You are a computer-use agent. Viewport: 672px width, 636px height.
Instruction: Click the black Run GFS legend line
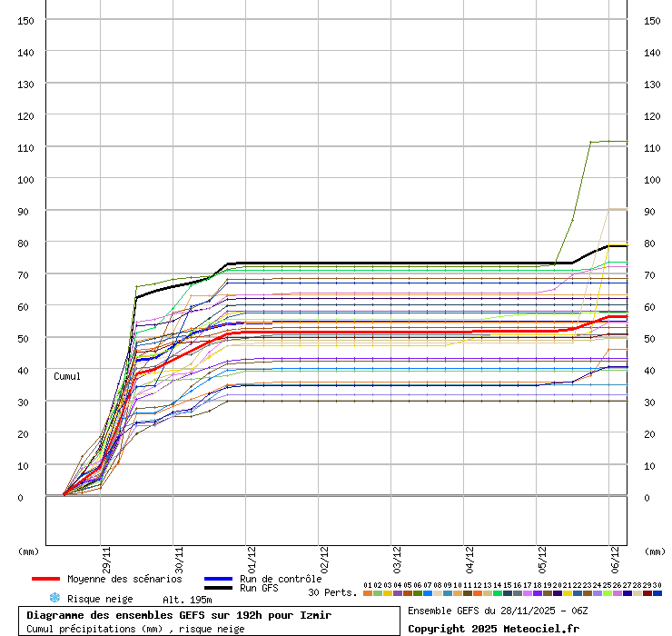pos(218,588)
